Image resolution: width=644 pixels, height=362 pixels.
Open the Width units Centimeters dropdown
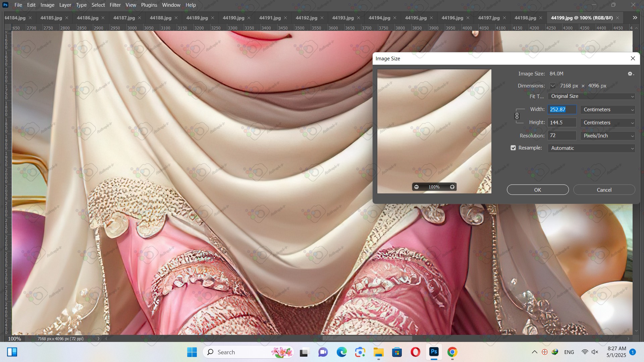608,110
